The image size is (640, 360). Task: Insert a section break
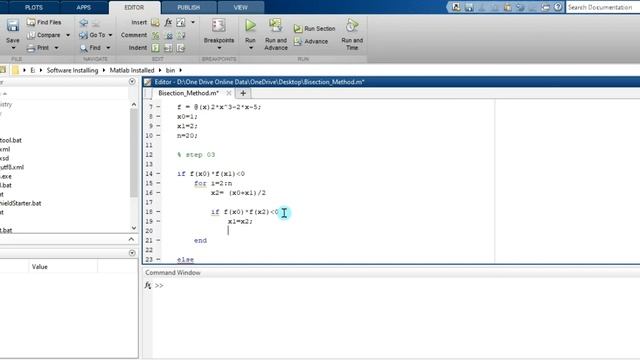[155, 22]
